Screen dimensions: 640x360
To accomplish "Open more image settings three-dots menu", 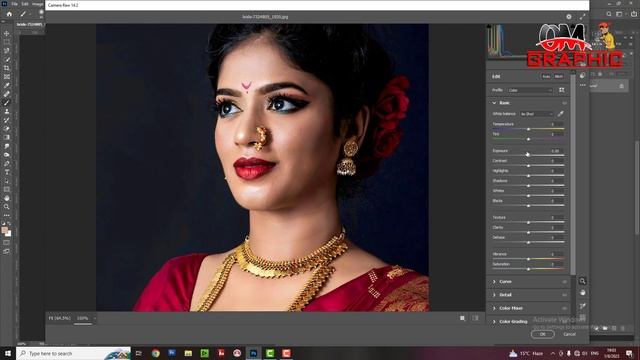I will [x=582, y=85].
